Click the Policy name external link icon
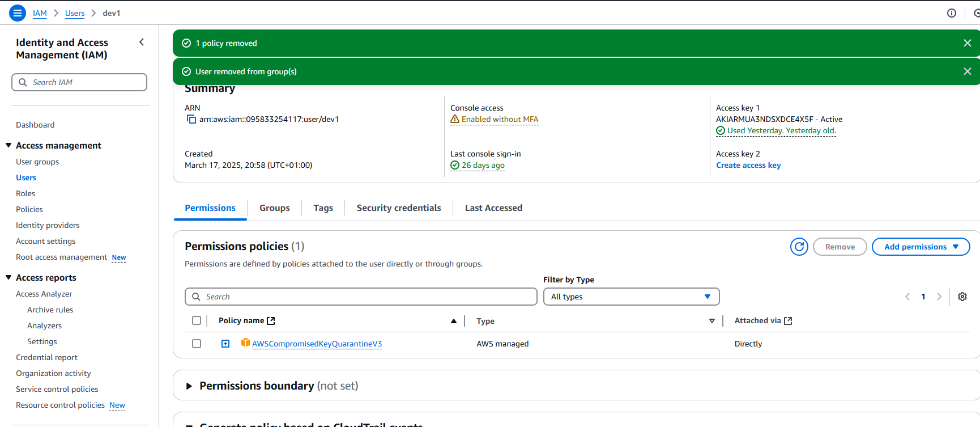This screenshot has height=427, width=980. (271, 321)
